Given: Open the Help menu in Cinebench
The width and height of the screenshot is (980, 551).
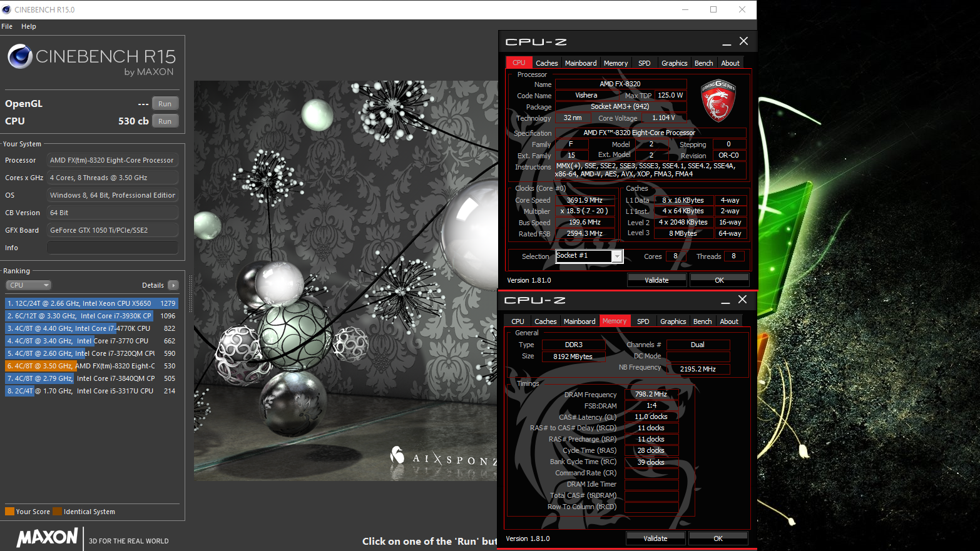Looking at the screenshot, I should [x=29, y=26].
